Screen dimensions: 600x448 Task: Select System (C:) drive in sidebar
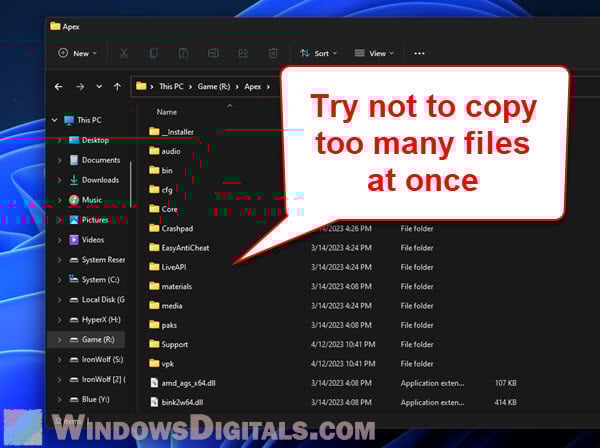tap(100, 280)
